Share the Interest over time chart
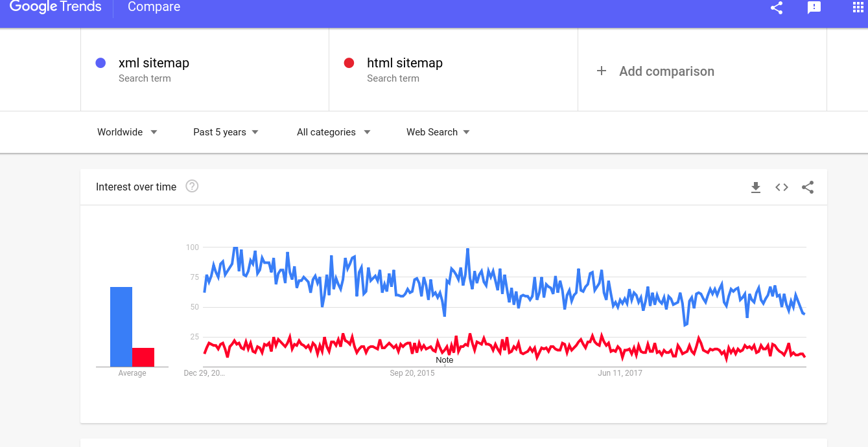 tap(807, 187)
